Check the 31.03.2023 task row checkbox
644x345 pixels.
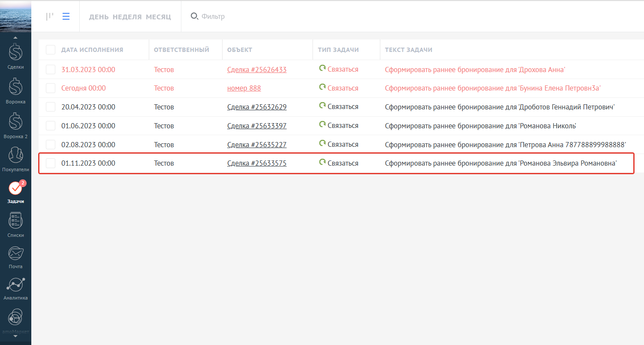pos(51,70)
